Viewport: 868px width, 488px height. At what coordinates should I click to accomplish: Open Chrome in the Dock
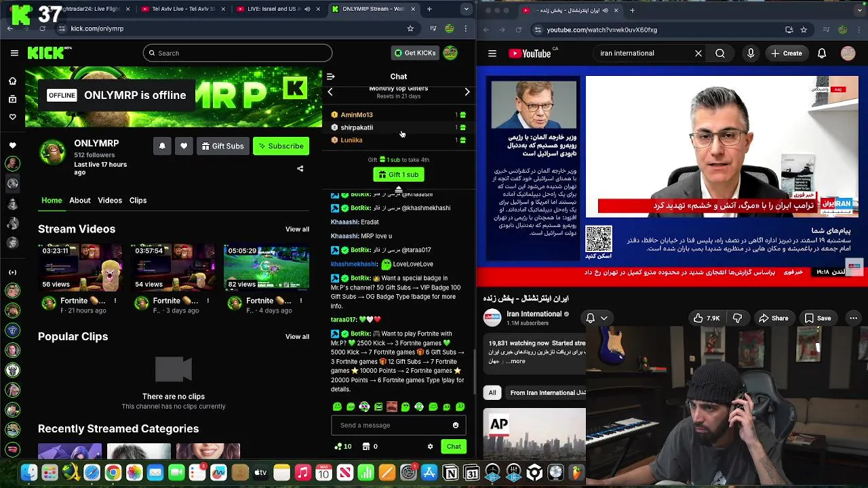pos(113,473)
